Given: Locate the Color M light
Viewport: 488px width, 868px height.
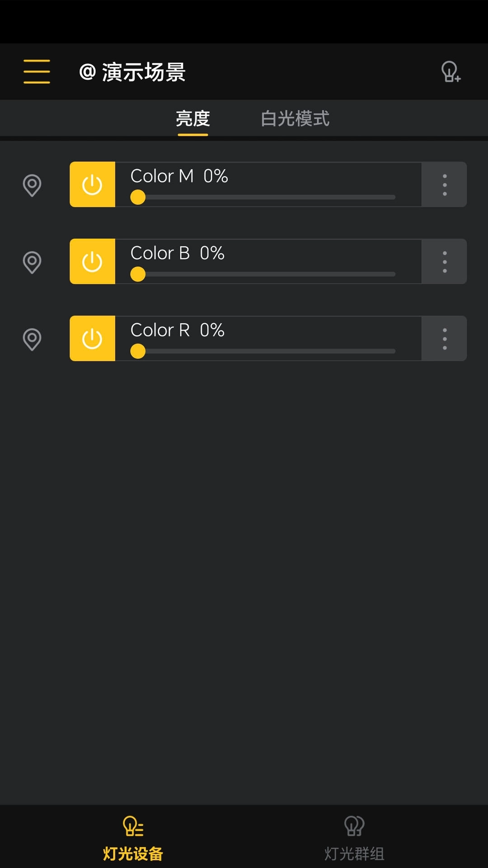Looking at the screenshot, I should [x=32, y=185].
